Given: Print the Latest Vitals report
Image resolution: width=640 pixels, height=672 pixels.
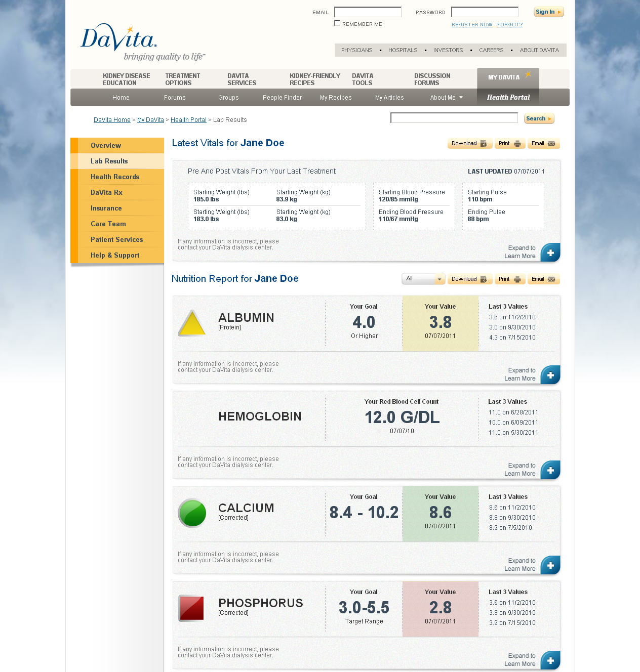Looking at the screenshot, I should tap(510, 144).
